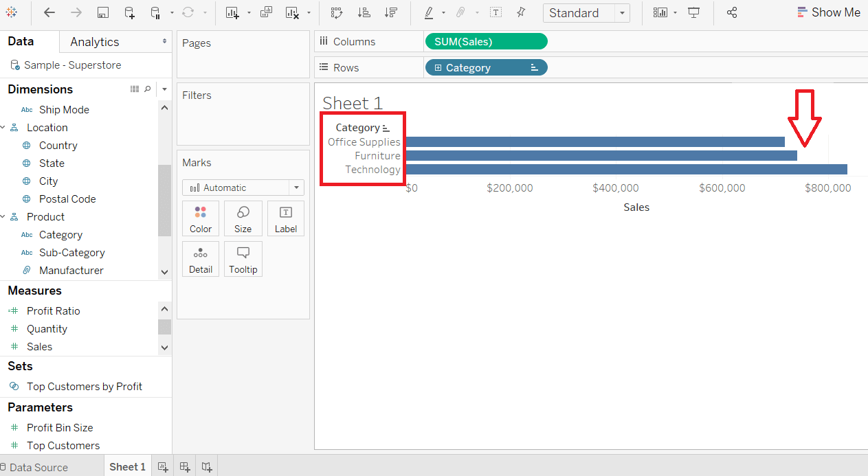Pause auto updates icon in toolbar

click(155, 12)
